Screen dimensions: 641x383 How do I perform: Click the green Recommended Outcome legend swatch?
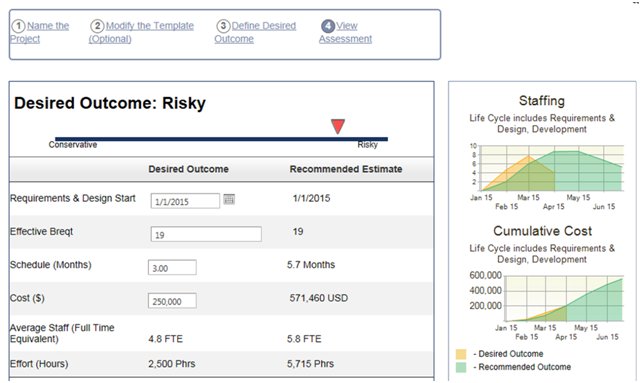click(x=461, y=367)
